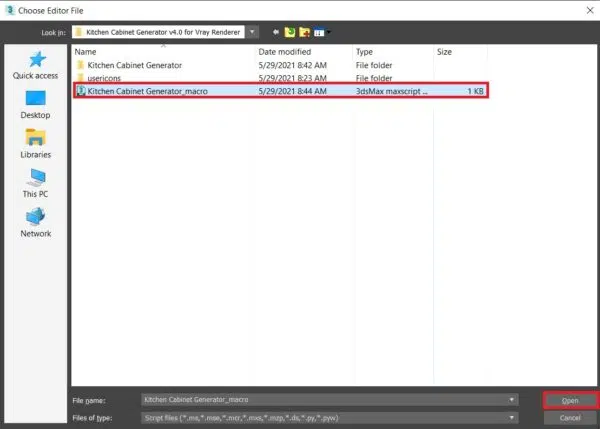Click the 5/29/2021 8:42 AM date cell
The image size is (600, 429).
(292, 65)
